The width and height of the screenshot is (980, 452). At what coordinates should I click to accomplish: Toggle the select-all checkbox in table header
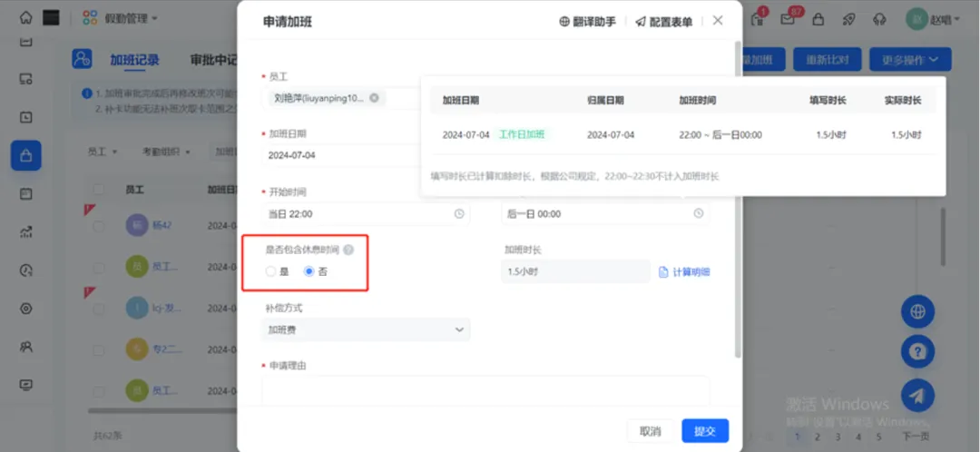pos(98,189)
